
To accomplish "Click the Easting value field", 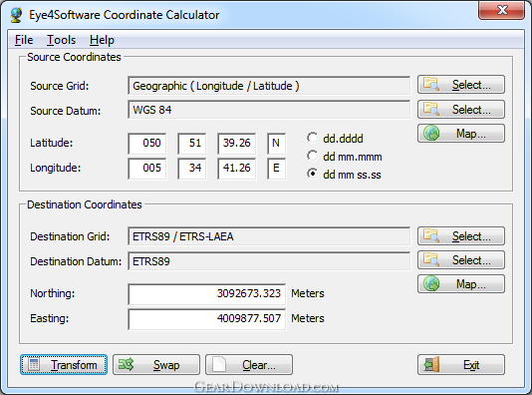I will pyautogui.click(x=207, y=319).
